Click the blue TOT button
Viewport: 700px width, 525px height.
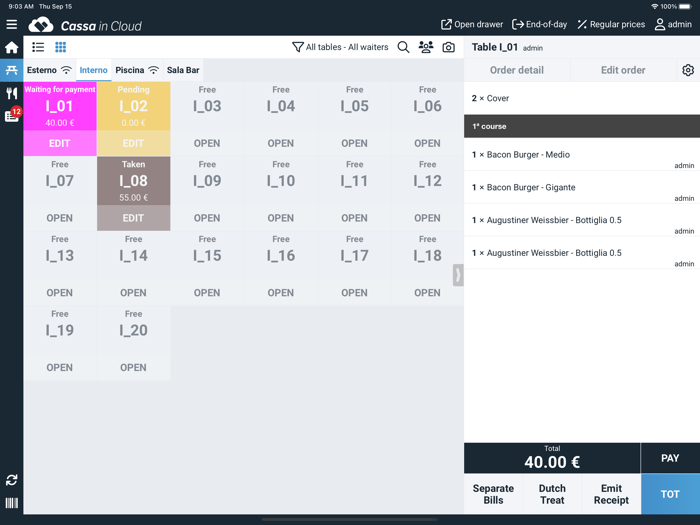(670, 494)
